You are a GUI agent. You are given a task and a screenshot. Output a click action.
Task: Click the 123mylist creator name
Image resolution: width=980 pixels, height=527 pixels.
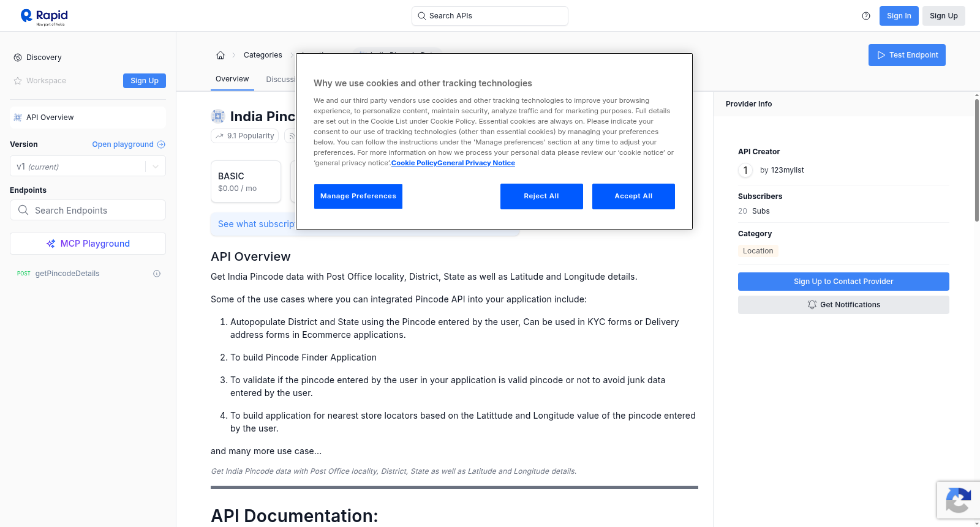(x=787, y=170)
